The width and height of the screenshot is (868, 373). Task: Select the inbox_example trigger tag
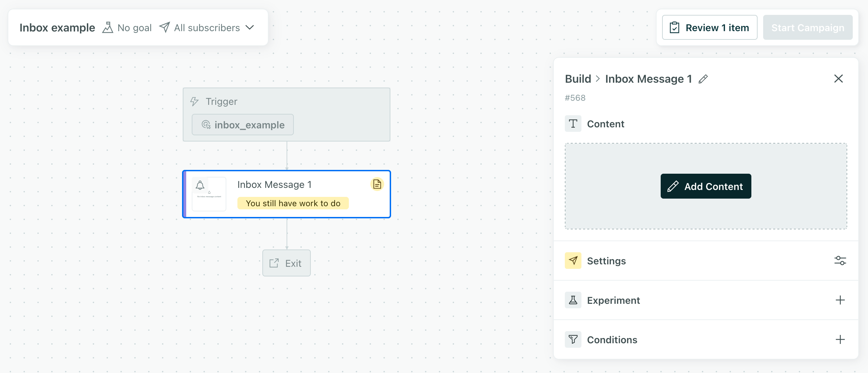[x=242, y=125]
